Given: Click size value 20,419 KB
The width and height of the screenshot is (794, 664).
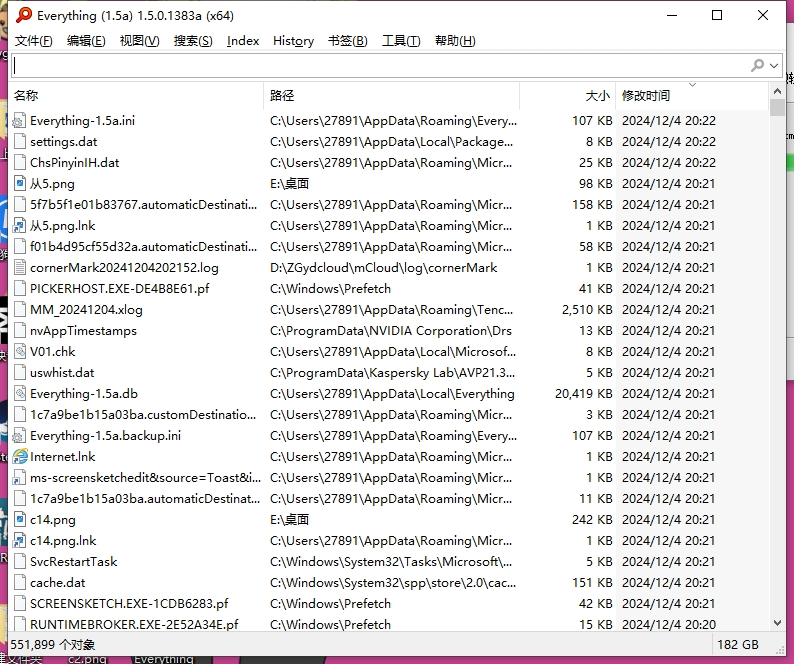Looking at the screenshot, I should (x=583, y=394).
